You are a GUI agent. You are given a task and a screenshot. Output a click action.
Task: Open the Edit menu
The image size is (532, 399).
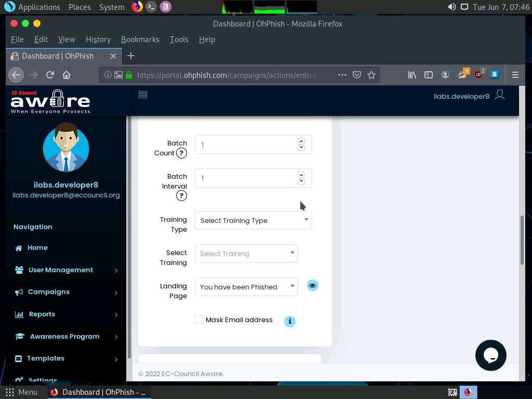[x=41, y=39]
